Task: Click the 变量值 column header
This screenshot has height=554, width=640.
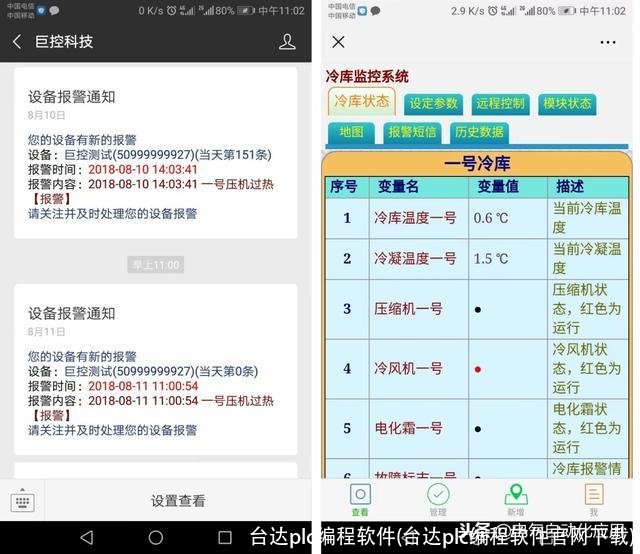Action: (x=498, y=187)
